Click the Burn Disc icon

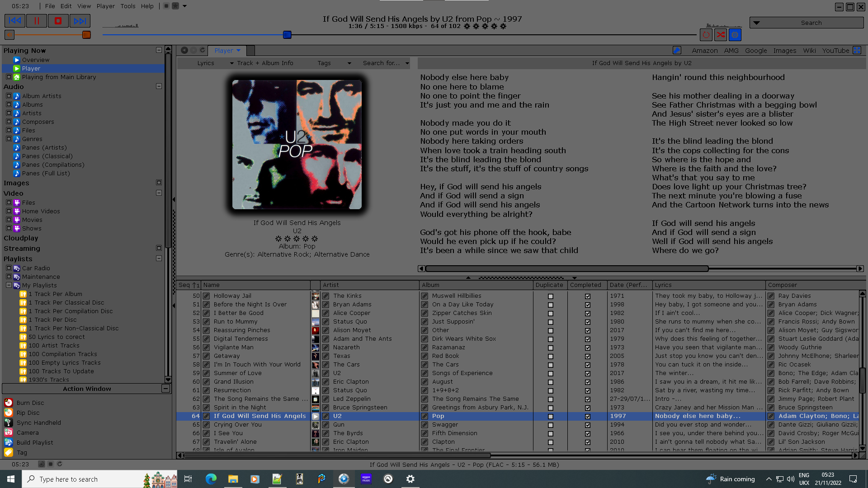coord(9,403)
